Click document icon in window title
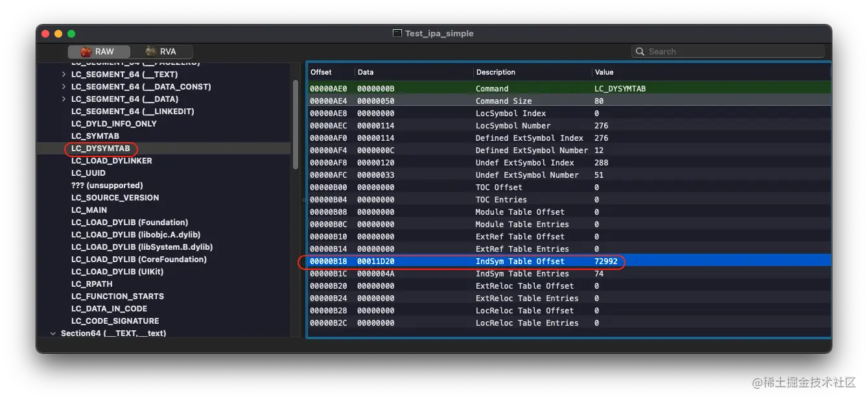 click(397, 33)
